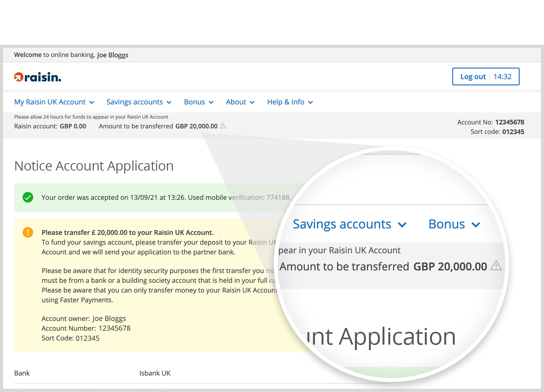Select sort code 012345 at top right

click(513, 132)
